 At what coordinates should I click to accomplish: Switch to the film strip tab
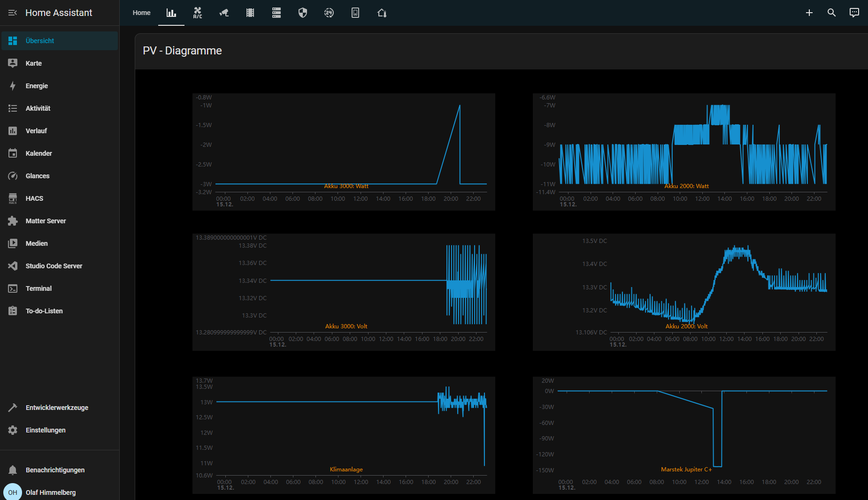(x=250, y=13)
